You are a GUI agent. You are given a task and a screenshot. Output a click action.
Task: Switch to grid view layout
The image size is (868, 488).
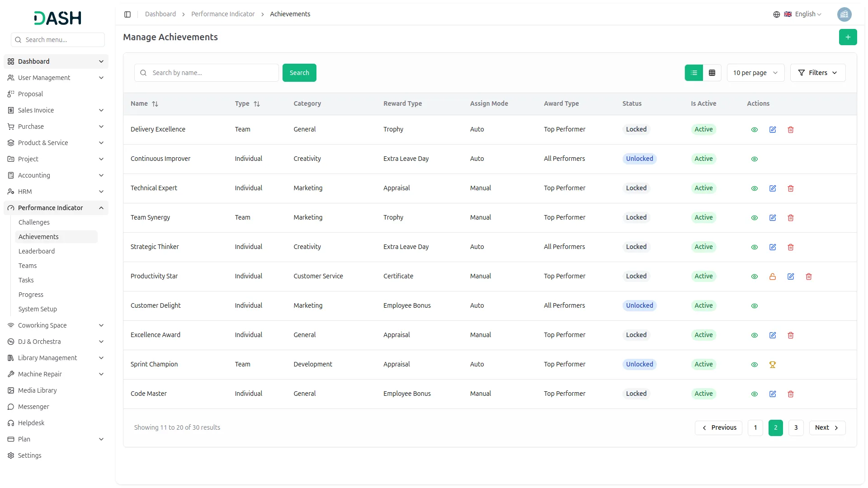(712, 73)
